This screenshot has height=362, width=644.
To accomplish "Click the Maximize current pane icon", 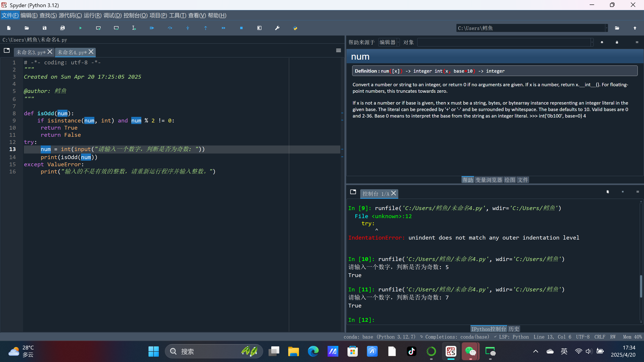I will click(x=259, y=28).
